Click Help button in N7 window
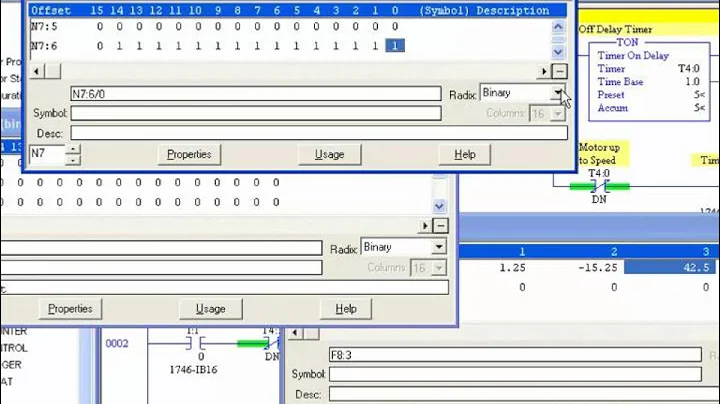This screenshot has width=720, height=404. pos(465,155)
